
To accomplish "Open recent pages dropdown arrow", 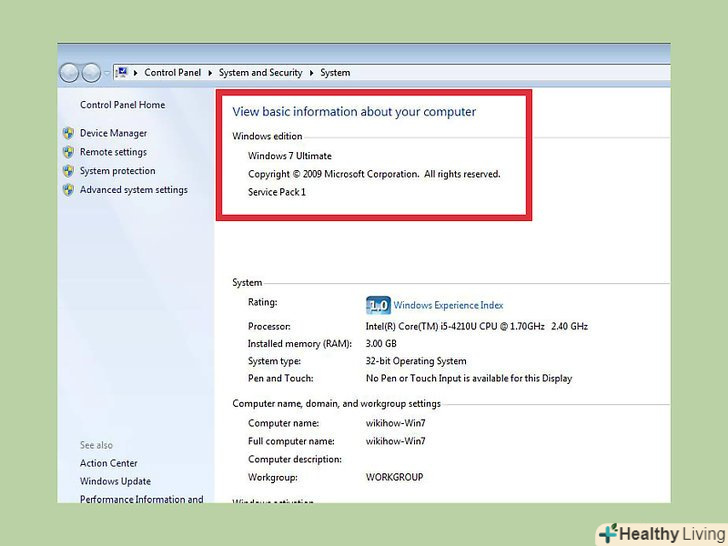I will point(107,73).
